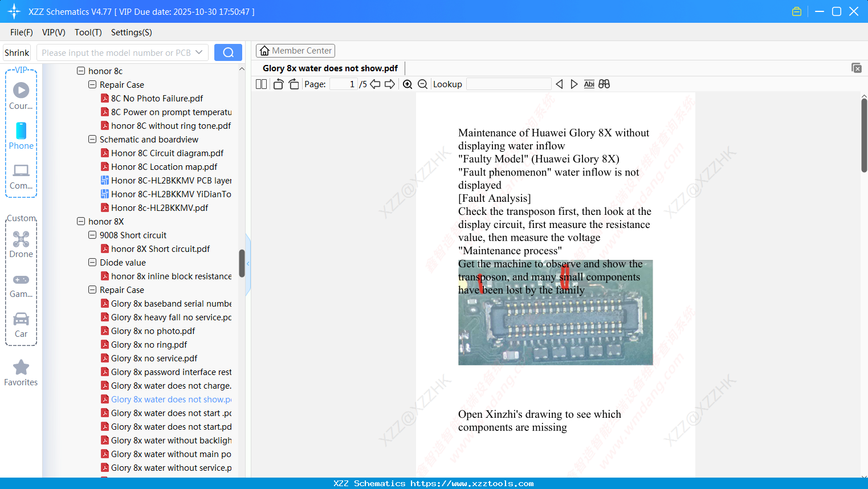Go to previous page arrow
The height and width of the screenshot is (489, 868).
coord(375,84)
